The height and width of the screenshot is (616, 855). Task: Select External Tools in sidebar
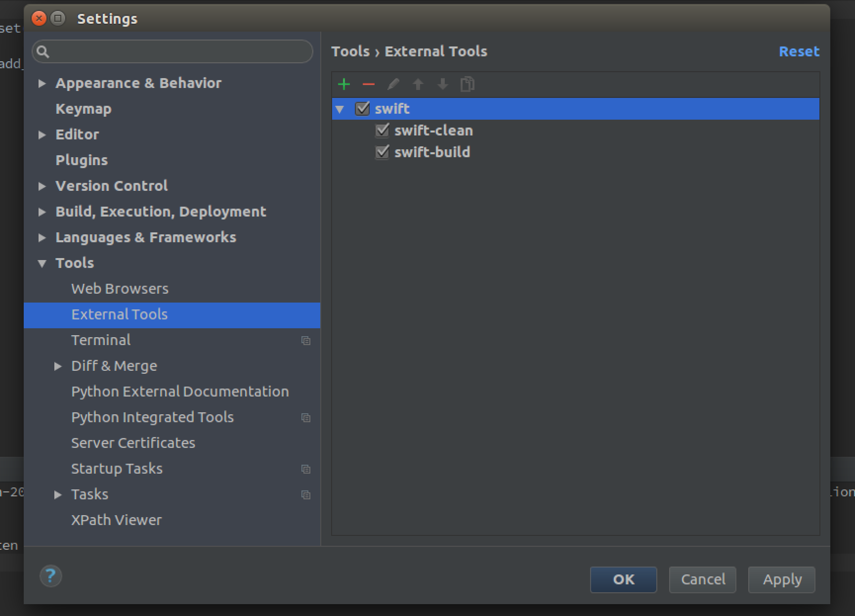click(x=172, y=315)
